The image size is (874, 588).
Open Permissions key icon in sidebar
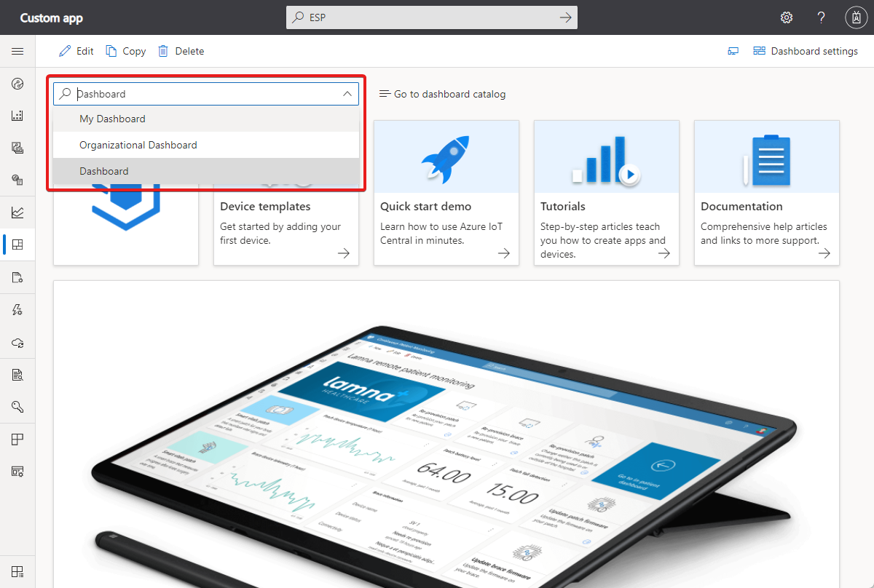pyautogui.click(x=17, y=407)
